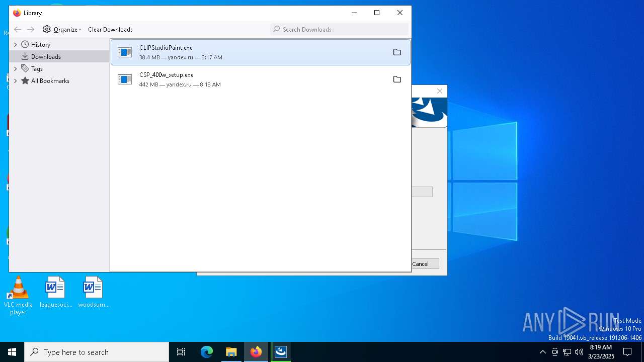The image size is (644, 362).
Task: Select Downloads in the sidebar
Action: pos(59,57)
